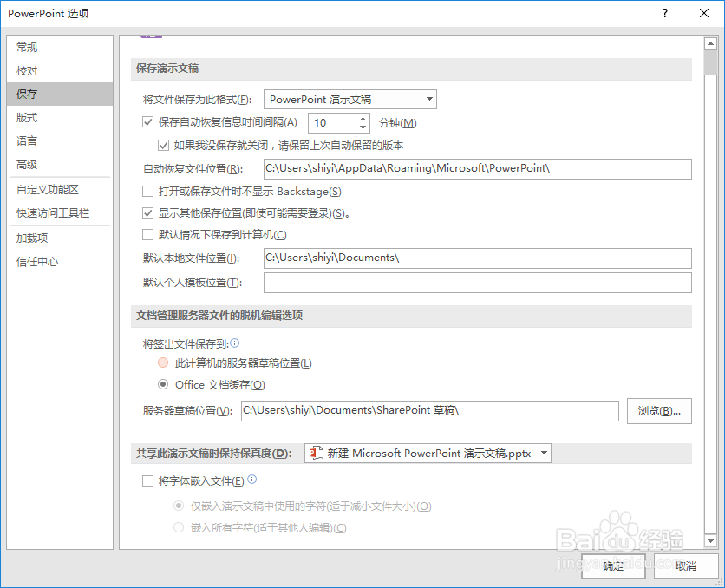The height and width of the screenshot is (588, 725).
Task: Click the 确定 button to confirm
Action: coord(612,565)
